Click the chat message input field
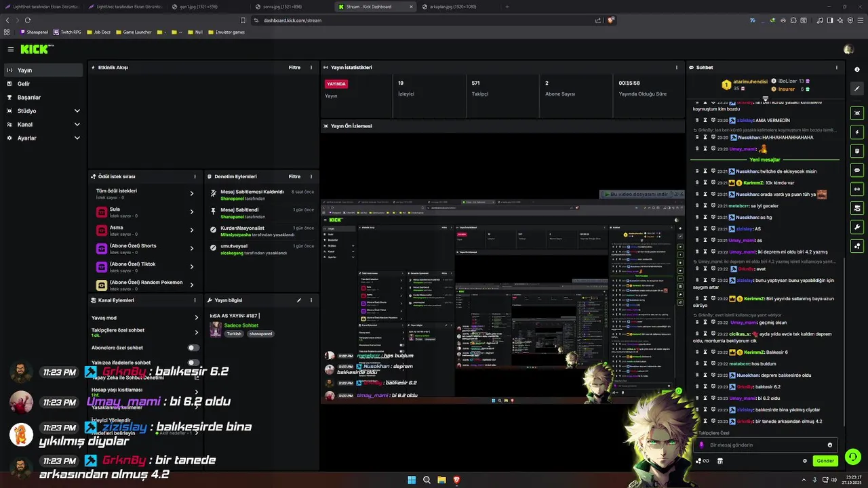 coord(766,445)
